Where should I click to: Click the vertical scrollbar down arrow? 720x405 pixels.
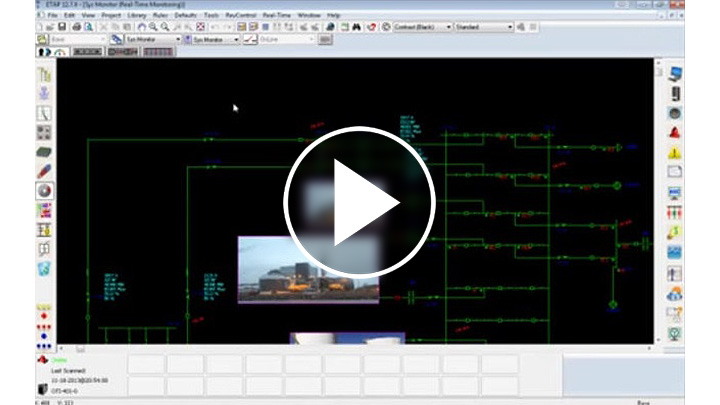point(658,340)
